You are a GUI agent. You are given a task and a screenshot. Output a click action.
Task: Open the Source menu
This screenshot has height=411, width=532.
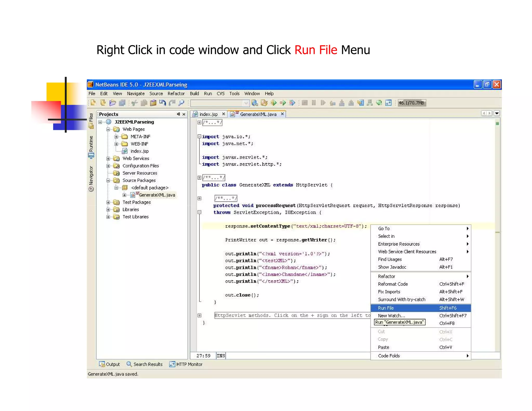156,94
